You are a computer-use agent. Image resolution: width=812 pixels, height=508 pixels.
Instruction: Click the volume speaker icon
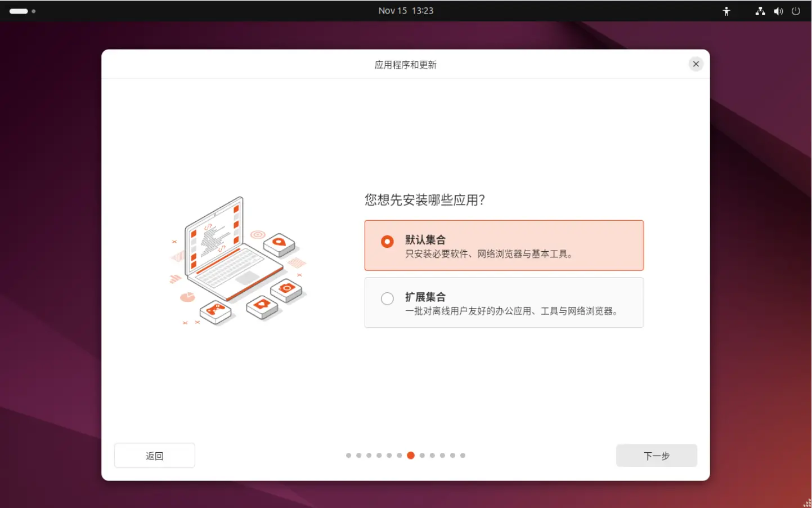pyautogui.click(x=778, y=11)
